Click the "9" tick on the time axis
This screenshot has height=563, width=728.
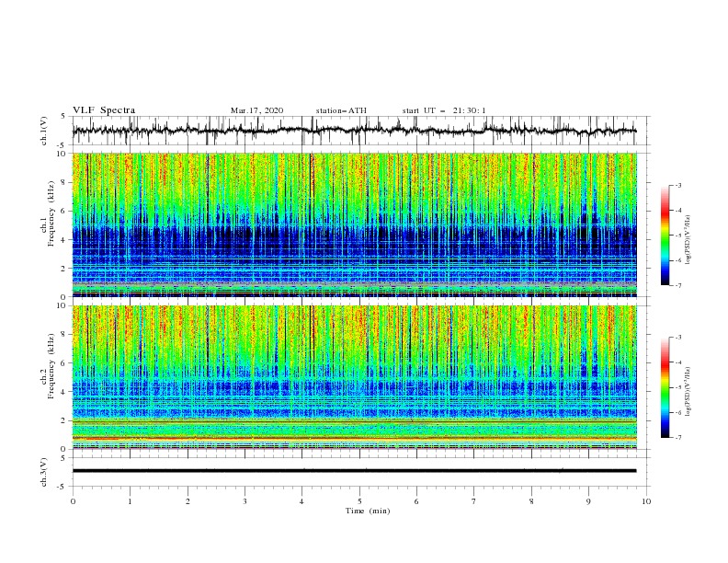588,501
